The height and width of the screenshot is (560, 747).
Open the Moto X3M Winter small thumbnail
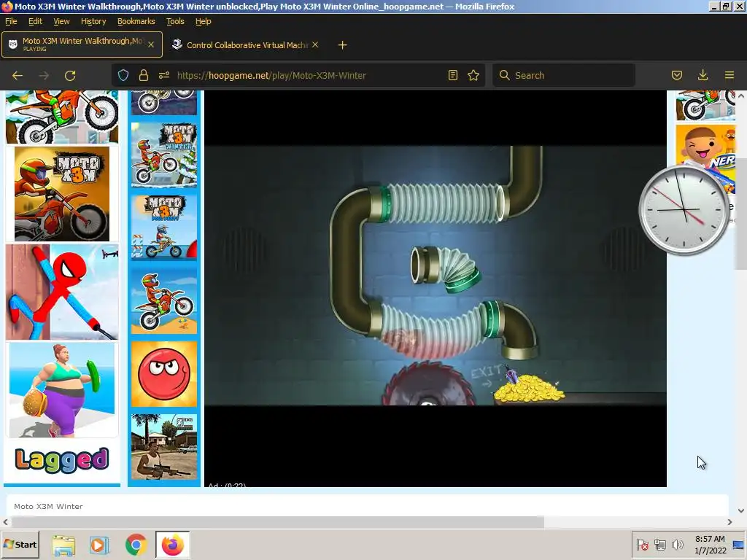tap(164, 155)
